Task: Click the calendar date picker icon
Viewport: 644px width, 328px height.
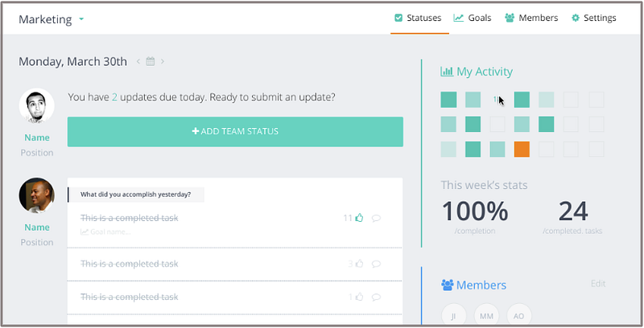Action: tap(150, 61)
